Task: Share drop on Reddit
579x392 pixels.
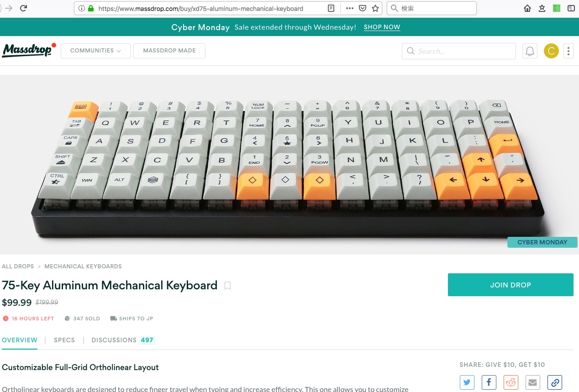Action: pyautogui.click(x=511, y=382)
